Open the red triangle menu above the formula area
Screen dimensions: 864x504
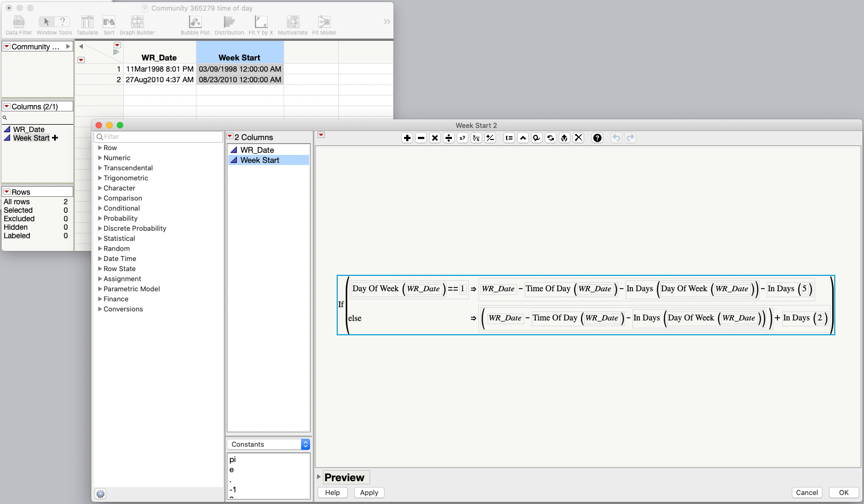(321, 135)
